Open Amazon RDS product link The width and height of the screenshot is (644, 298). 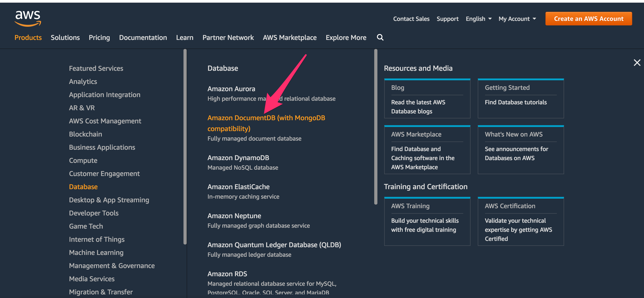[227, 274]
